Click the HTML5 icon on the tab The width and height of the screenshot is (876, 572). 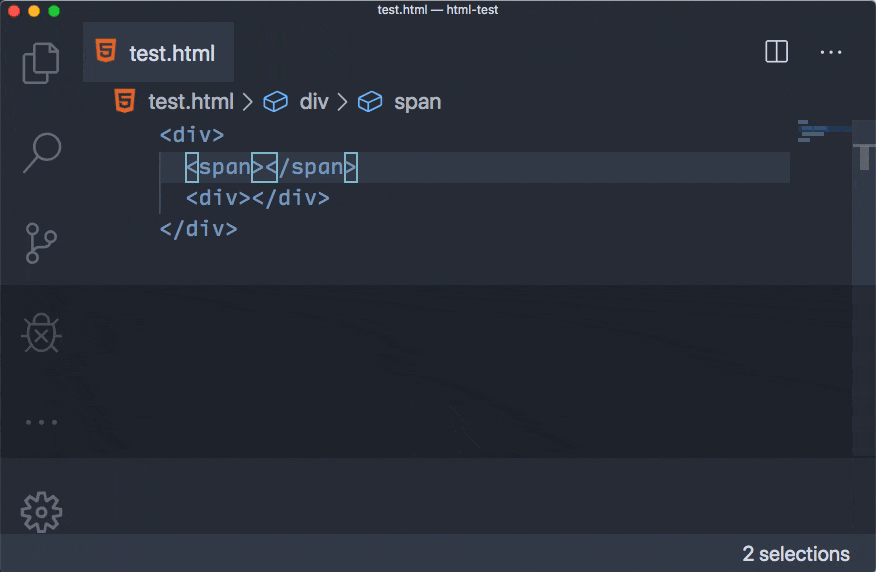[x=105, y=51]
